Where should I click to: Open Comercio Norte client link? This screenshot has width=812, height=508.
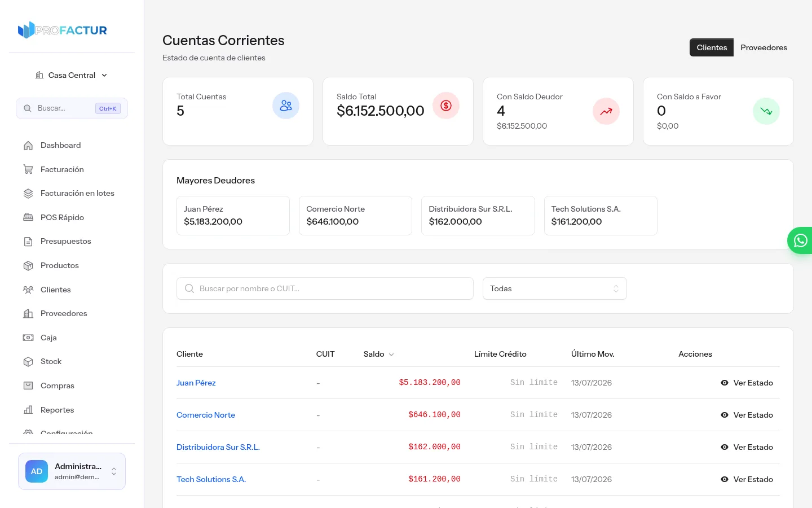206,415
